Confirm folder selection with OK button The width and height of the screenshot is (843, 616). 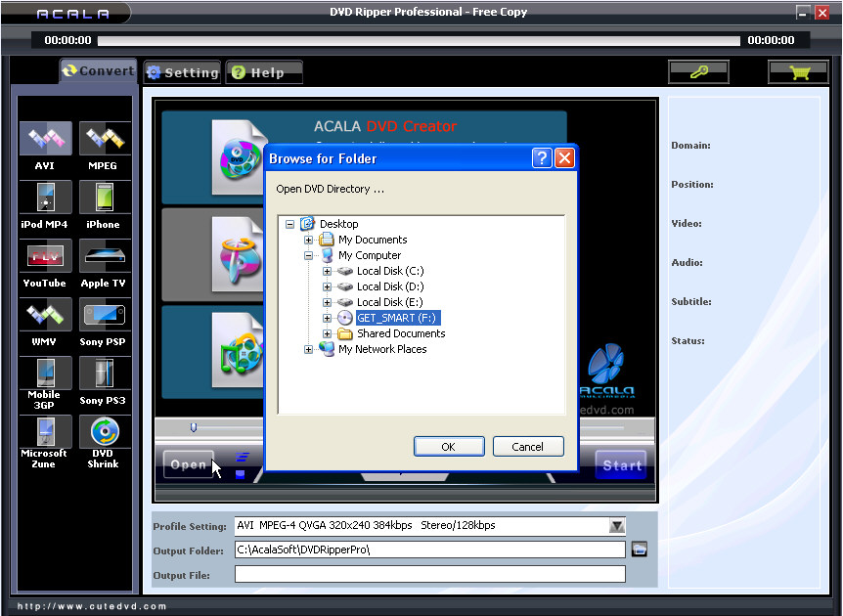point(449,447)
